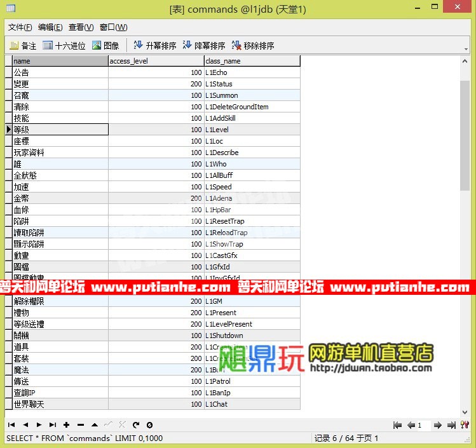Select the 公告 name cell
This screenshot has height=448, width=476.
click(60, 72)
